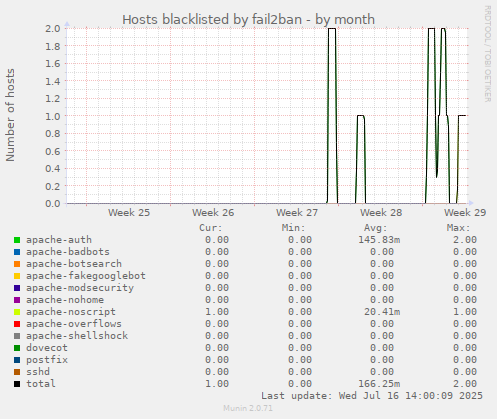Click the 'Week 25' axis label
Viewport: 497px width, 419px height.
click(x=129, y=213)
